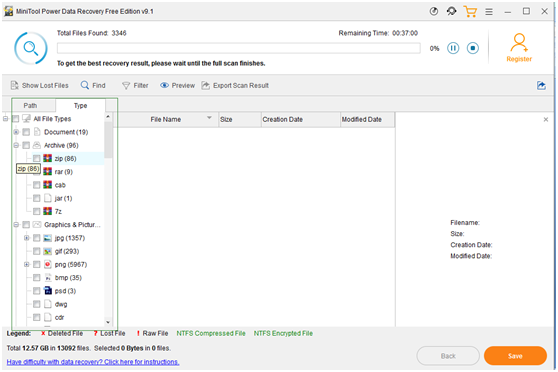Close the preview panel with X

546,120
